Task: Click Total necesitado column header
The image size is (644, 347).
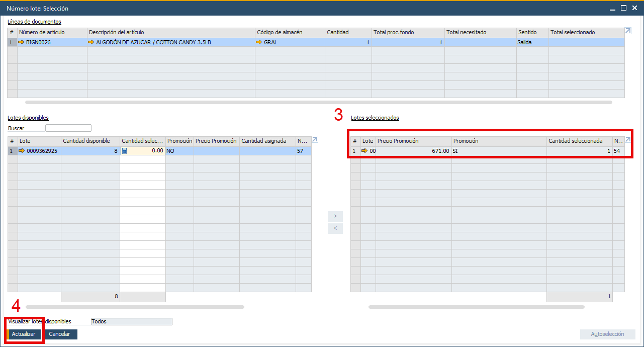Action: click(x=481, y=32)
